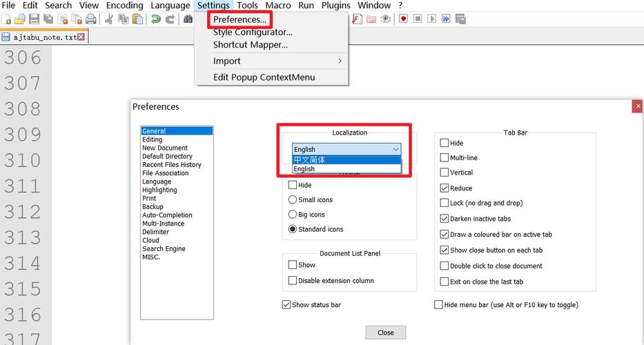Click the Print toolbar icon
The width and height of the screenshot is (644, 345).
pos(90,19)
